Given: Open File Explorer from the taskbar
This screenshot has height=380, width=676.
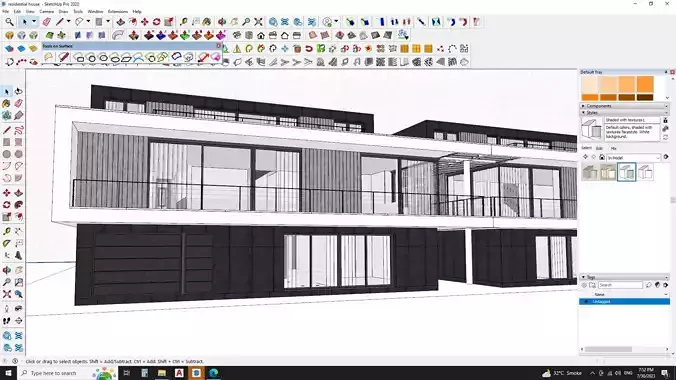Looking at the screenshot, I should (162, 373).
